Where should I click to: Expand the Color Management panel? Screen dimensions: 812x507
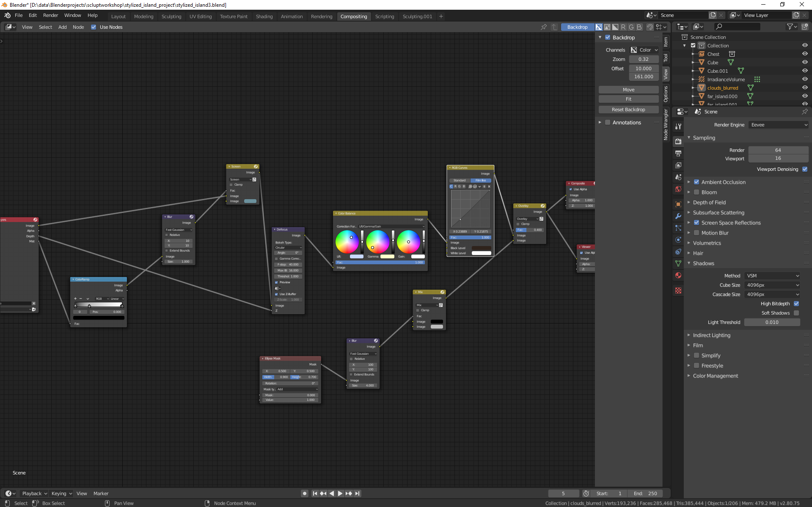(x=715, y=375)
